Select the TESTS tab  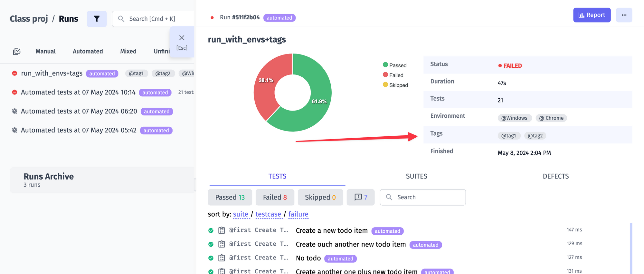coord(277,176)
